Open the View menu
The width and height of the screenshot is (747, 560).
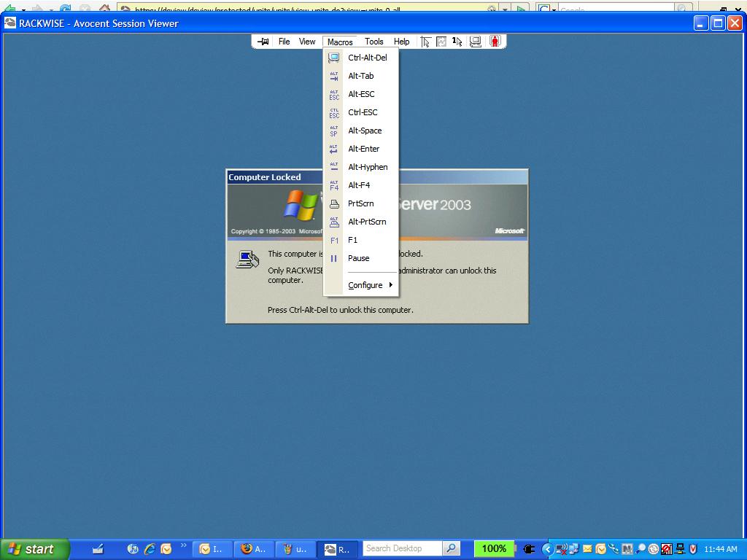pos(307,42)
